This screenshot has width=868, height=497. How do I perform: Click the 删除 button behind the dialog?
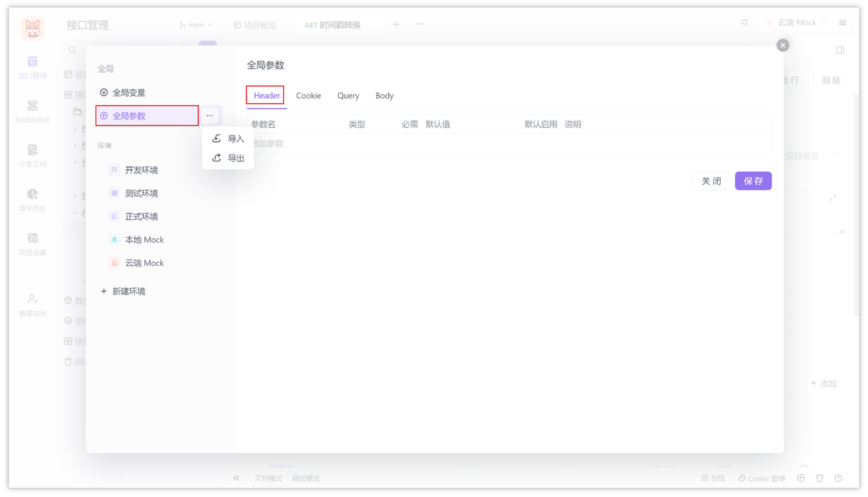[x=831, y=80]
